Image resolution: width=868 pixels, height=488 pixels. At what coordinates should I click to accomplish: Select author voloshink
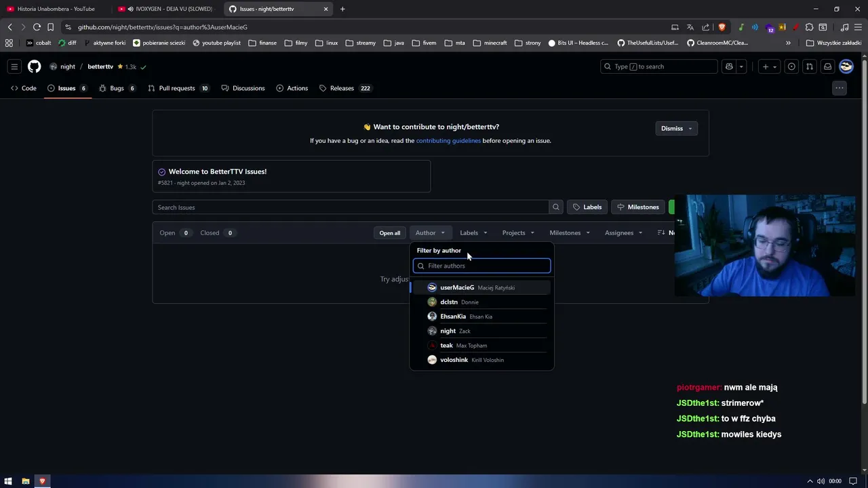tap(481, 360)
